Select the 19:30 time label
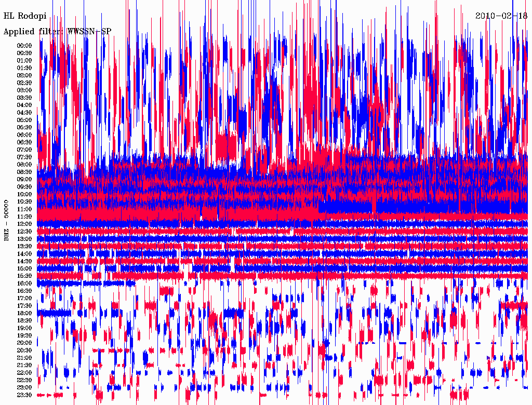This screenshot has width=532, height=405. coord(24,336)
